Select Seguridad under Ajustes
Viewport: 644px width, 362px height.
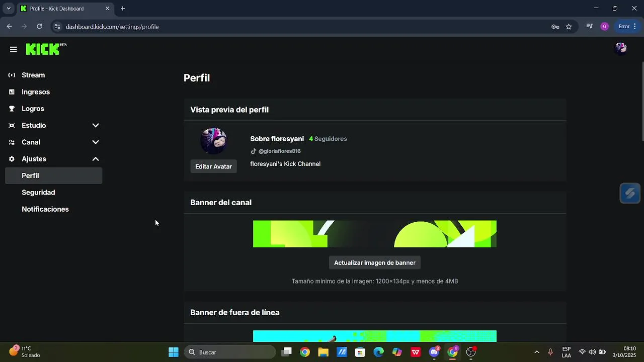(38, 193)
